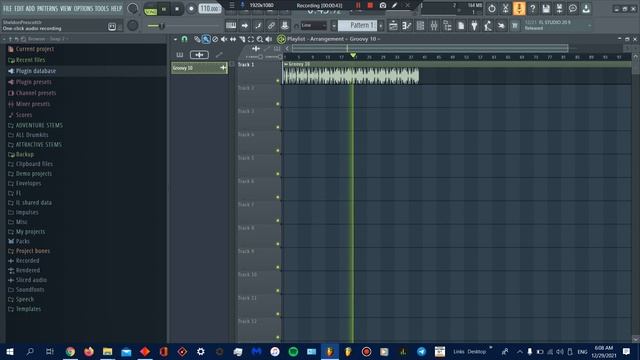
Task: Toggle the note blend icon
Action: (x=258, y=26)
